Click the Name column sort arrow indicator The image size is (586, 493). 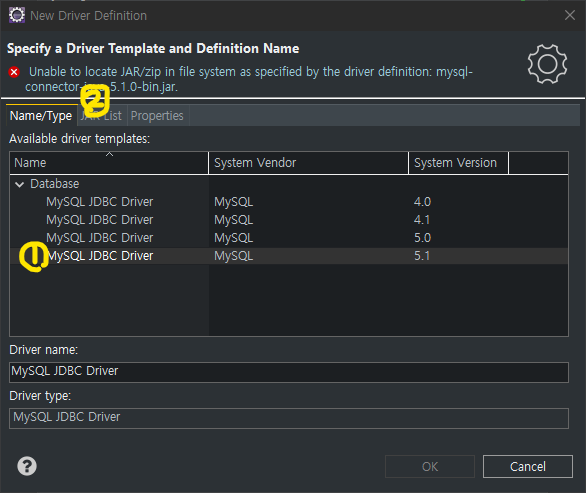109,154
